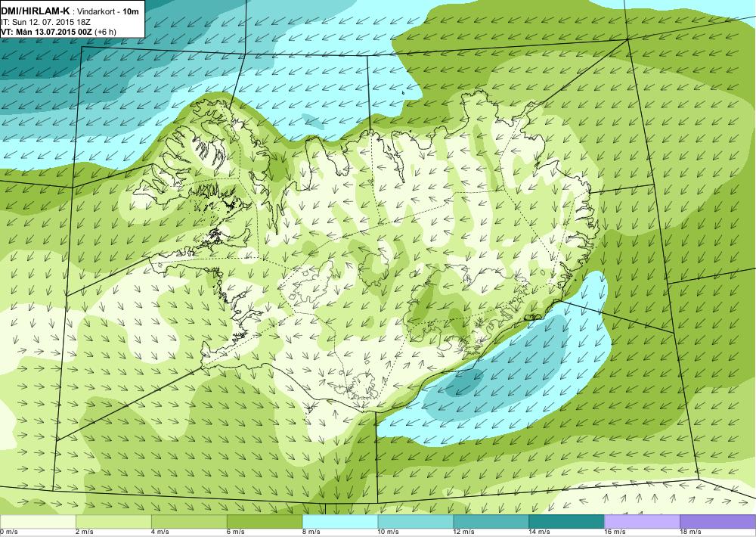
Task: Click the 18 m/s purple legend swatch
Action: coord(718,522)
